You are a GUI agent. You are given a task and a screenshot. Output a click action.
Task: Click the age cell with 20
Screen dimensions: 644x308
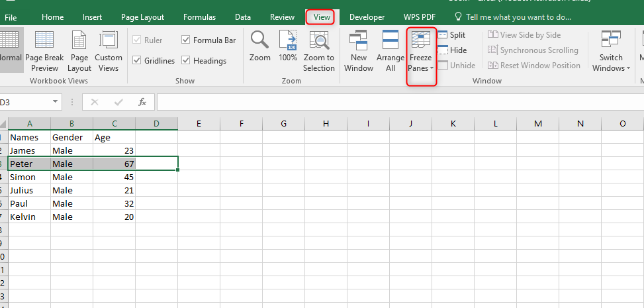pyautogui.click(x=115, y=217)
